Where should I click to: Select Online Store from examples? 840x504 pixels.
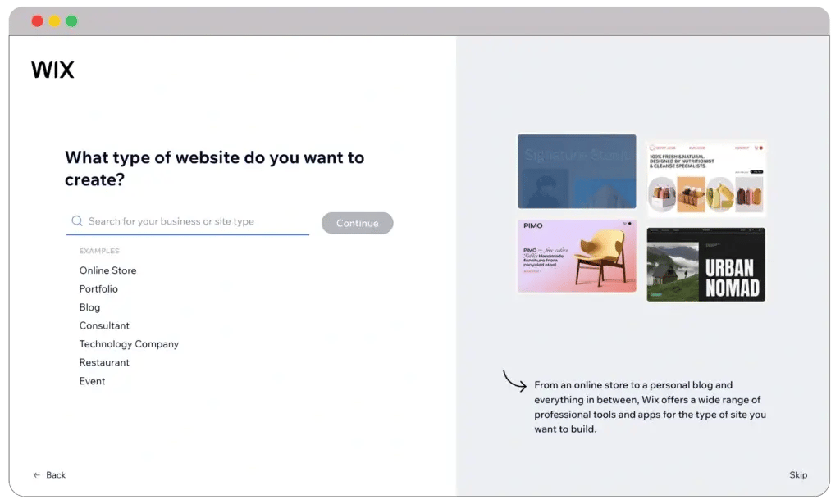click(107, 270)
